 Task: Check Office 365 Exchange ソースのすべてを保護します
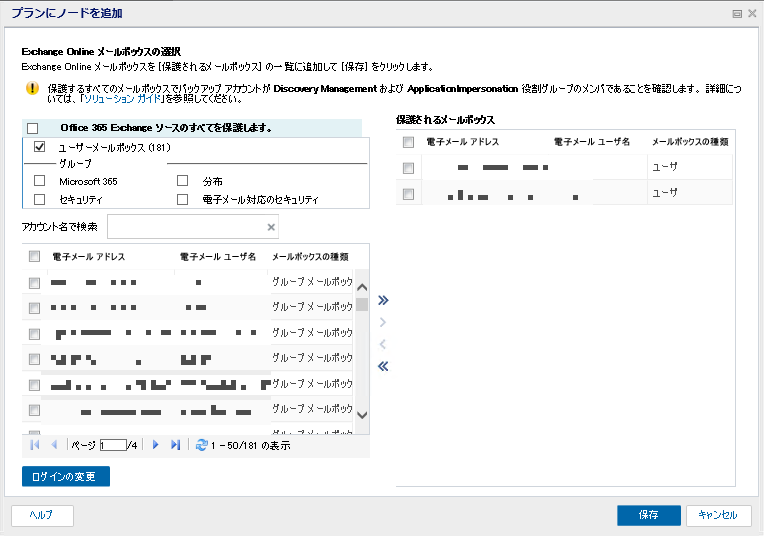[x=33, y=128]
